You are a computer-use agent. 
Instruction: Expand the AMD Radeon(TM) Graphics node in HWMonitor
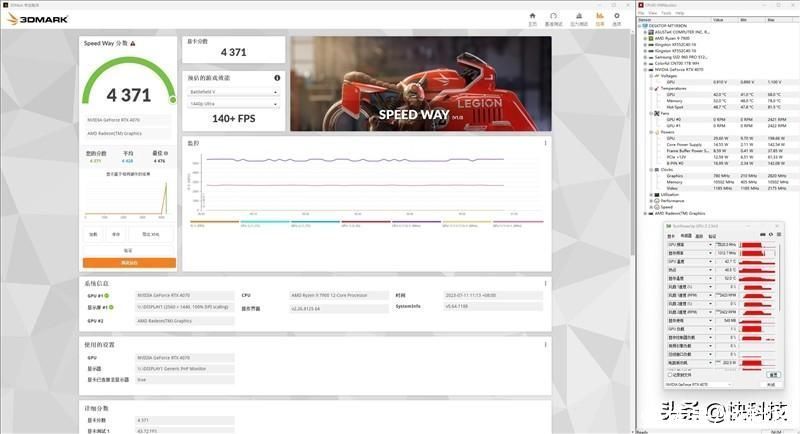coord(645,213)
